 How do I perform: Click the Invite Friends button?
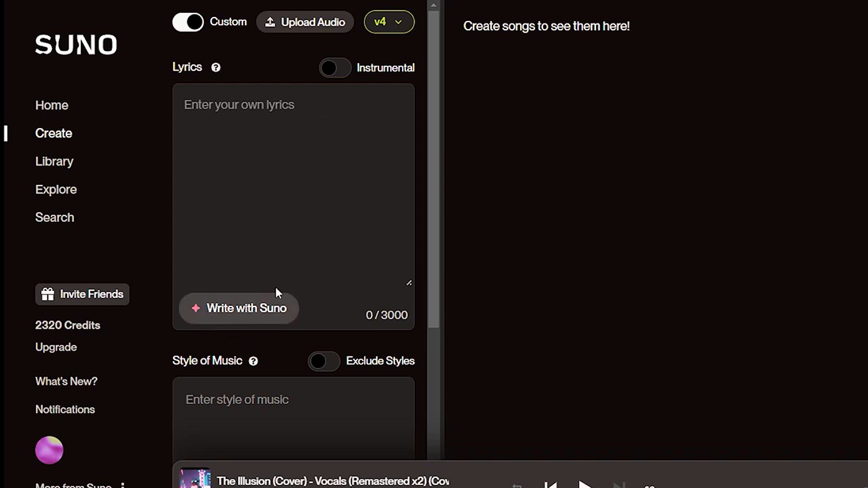[82, 294]
